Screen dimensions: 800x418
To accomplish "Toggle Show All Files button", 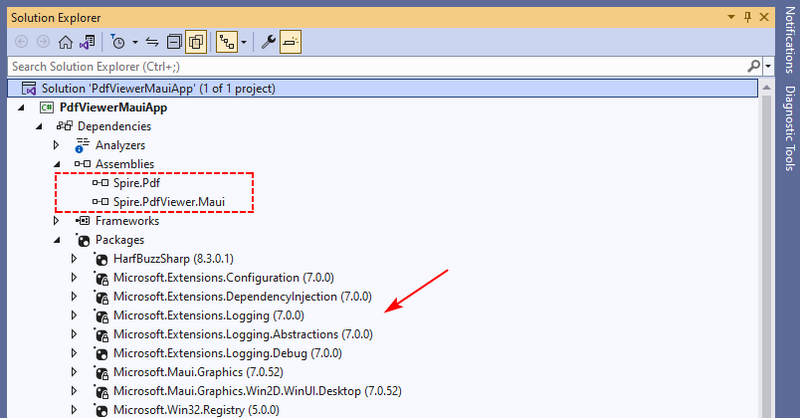I will pyautogui.click(x=196, y=42).
